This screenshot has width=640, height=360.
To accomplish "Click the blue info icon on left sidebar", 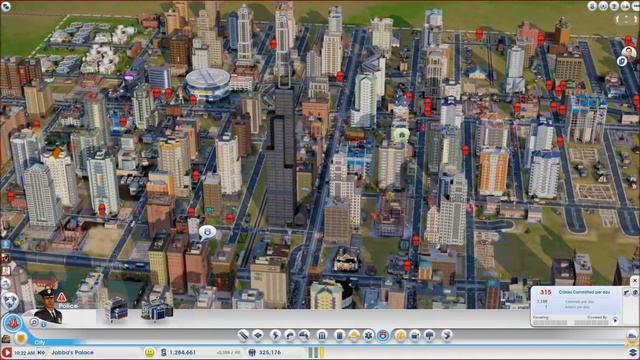I will pyautogui.click(x=6, y=244).
